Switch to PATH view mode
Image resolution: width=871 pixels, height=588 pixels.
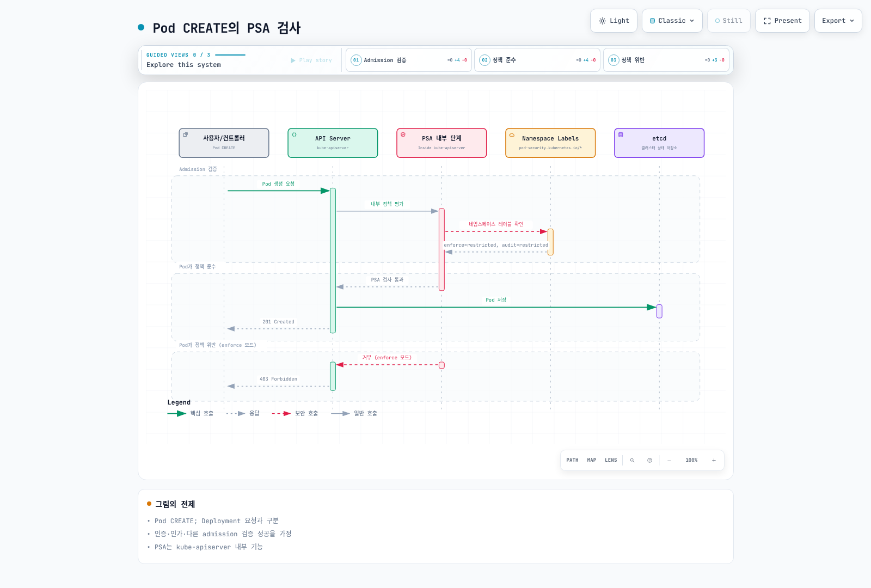pyautogui.click(x=572, y=460)
